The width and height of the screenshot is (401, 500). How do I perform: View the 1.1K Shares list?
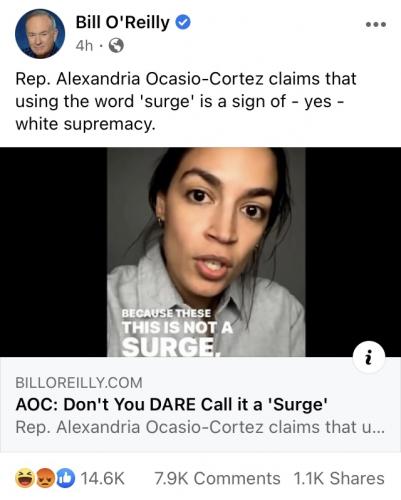339,478
